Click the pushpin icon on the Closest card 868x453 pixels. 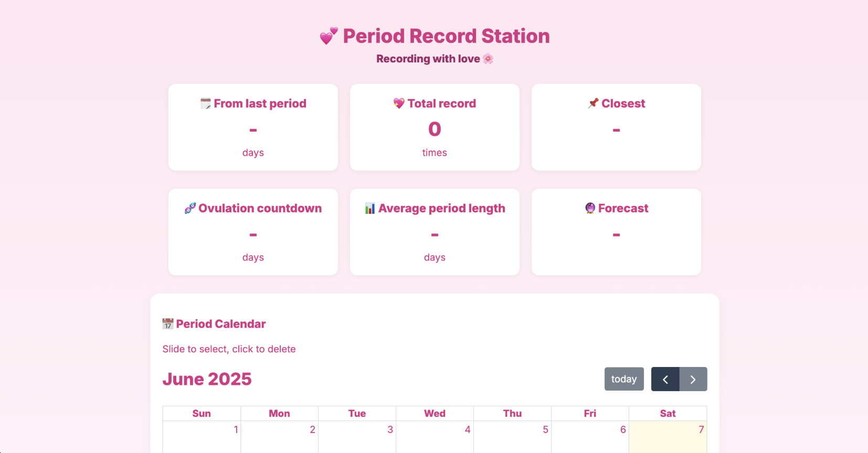click(x=593, y=103)
